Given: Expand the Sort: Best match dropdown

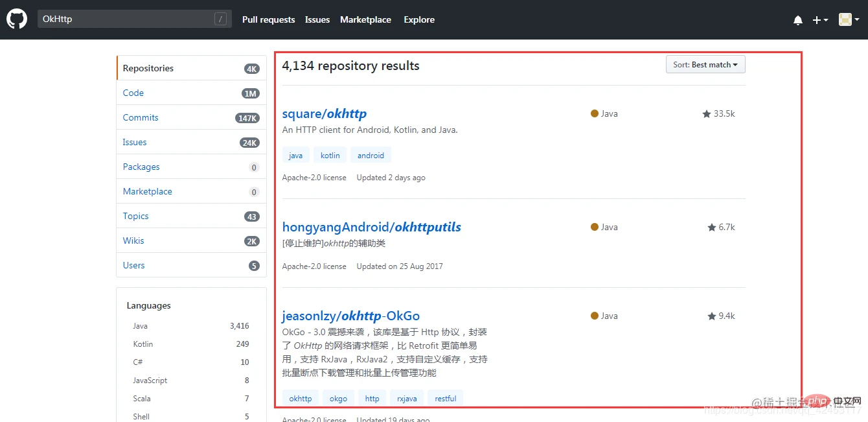Looking at the screenshot, I should pyautogui.click(x=705, y=65).
